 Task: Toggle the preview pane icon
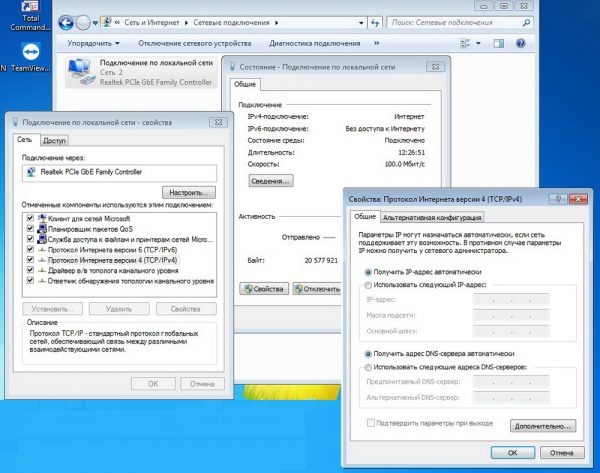(499, 43)
